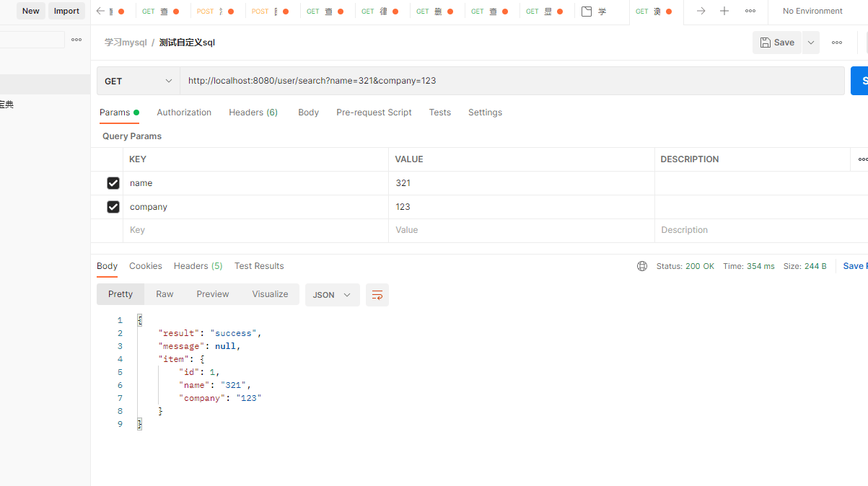Screen dimensions: 868x486
Task: Open the GET tab starting with 显
Action: pyautogui.click(x=546, y=12)
